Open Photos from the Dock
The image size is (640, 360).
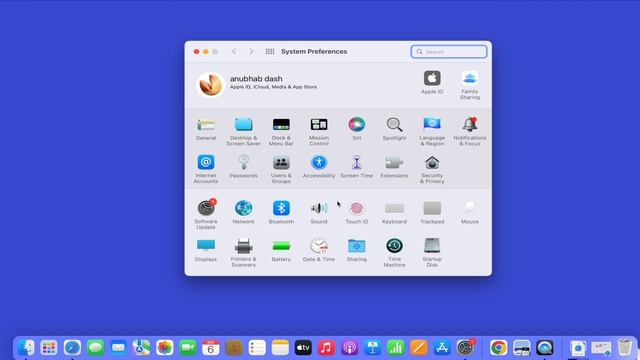click(x=164, y=347)
